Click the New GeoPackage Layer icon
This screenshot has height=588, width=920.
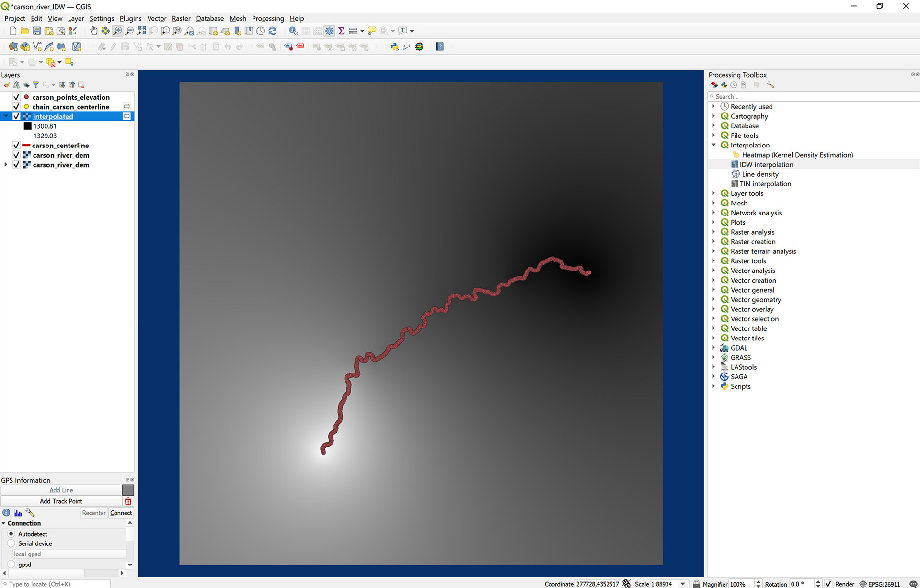[x=25, y=47]
